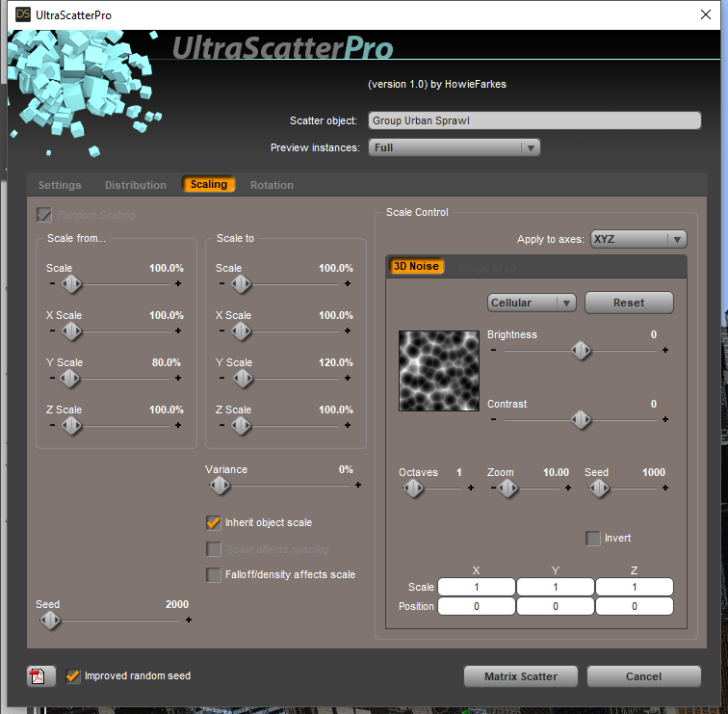The height and width of the screenshot is (714, 728).
Task: Click the Brightness slider handle
Action: click(581, 351)
